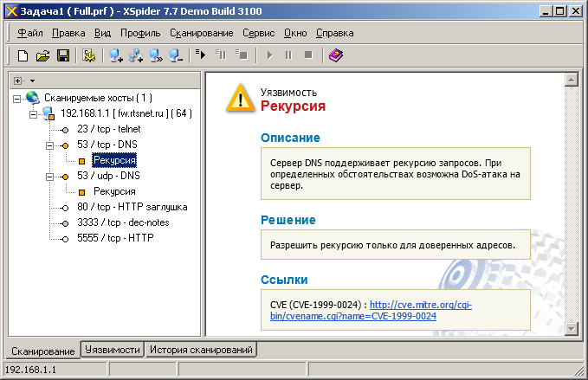
Task: Open dropdown arrow beside tree expand button
Action: (32, 81)
